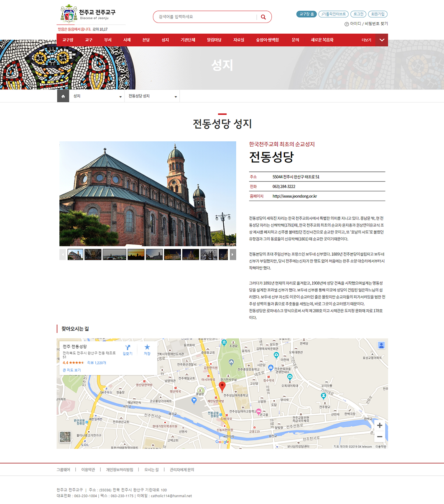Viewport: 444px width, 504px height.
Task: Open the 리뷰 1,220개 reviews link
Action: pyautogui.click(x=97, y=363)
